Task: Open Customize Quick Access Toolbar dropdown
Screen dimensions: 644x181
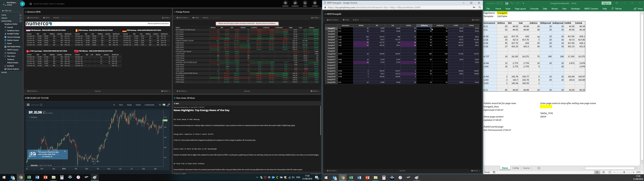Action: (x=523, y=3)
